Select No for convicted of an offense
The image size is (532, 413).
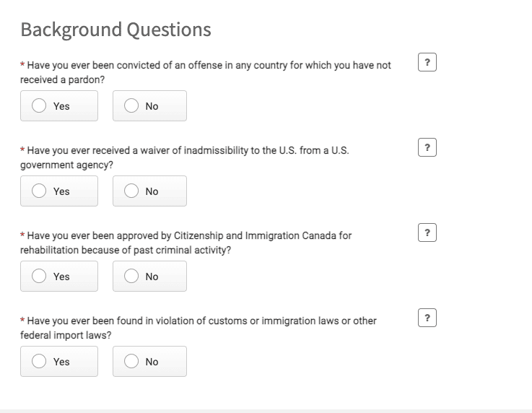coord(149,106)
